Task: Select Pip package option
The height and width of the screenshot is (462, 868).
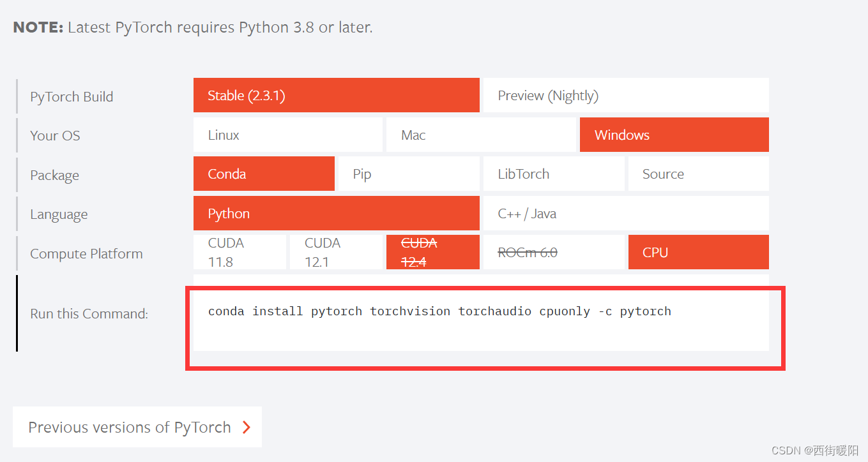Action: (409, 174)
